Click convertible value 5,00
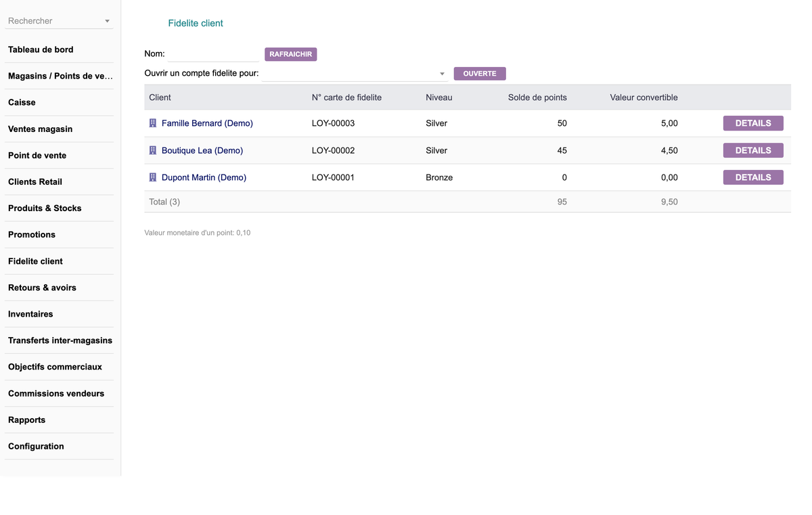Image resolution: width=812 pixels, height=515 pixels. tap(669, 123)
